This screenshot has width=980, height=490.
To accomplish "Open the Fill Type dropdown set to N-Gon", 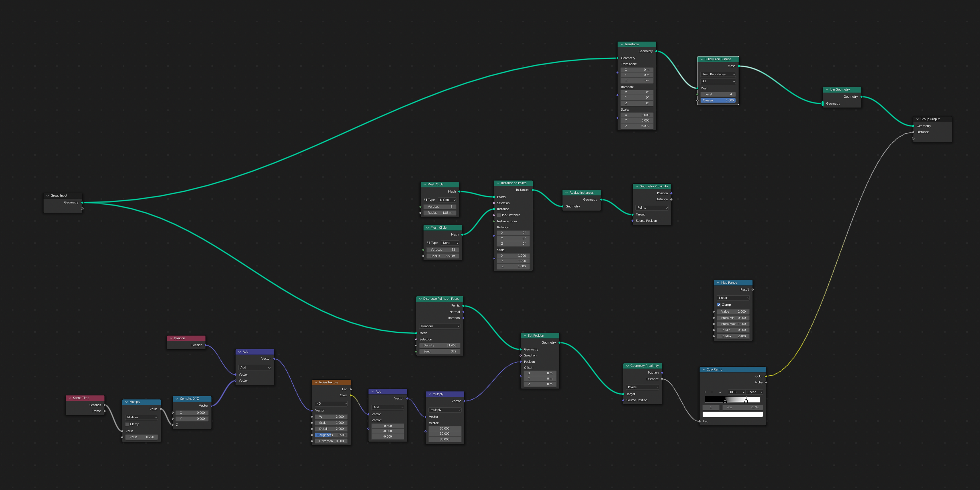I will pos(447,199).
